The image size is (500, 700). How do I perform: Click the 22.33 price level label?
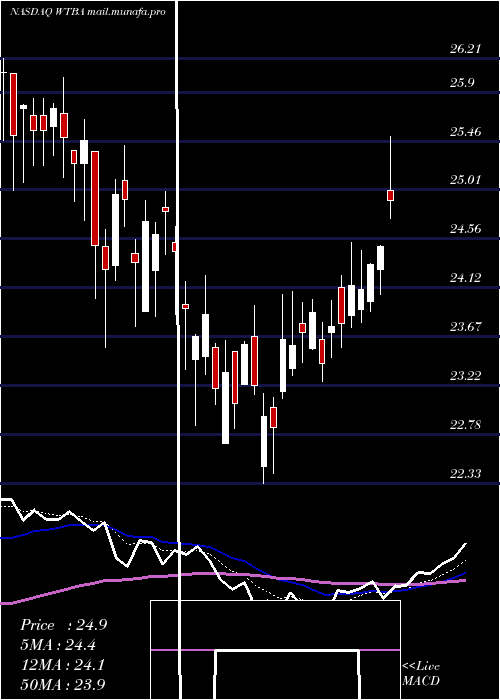pyautogui.click(x=465, y=473)
